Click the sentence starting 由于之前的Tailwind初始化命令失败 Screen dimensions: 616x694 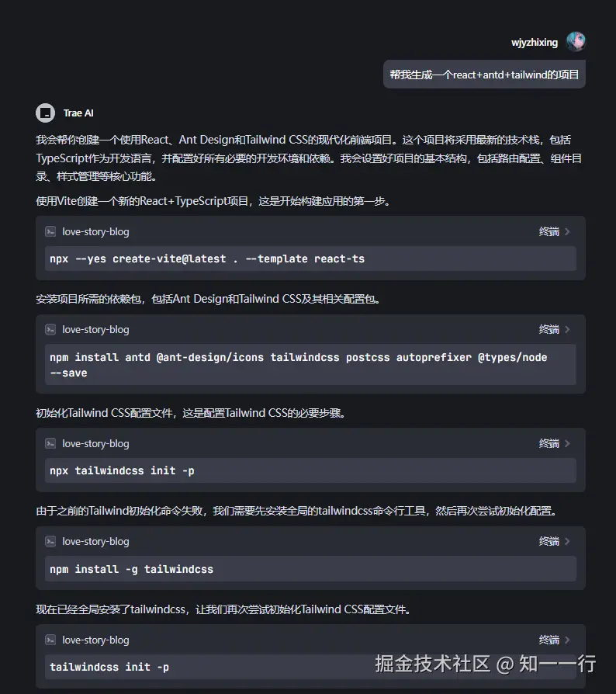[x=296, y=512]
